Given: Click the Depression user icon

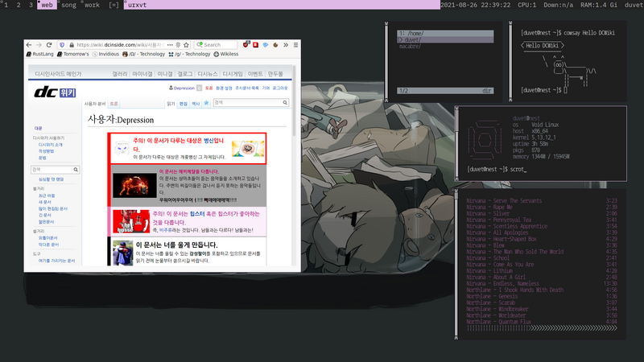Looking at the screenshot, I should pos(171,88).
